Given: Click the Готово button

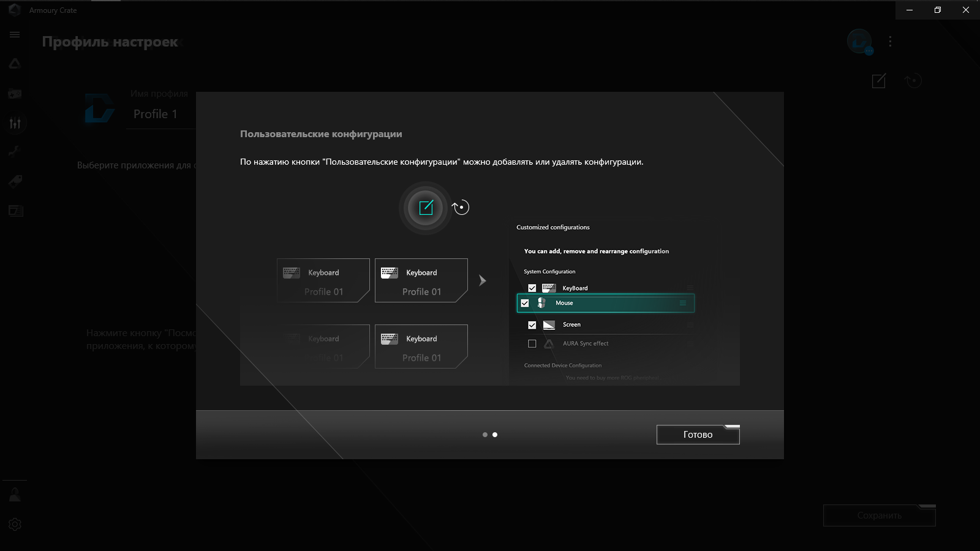Looking at the screenshot, I should (698, 435).
